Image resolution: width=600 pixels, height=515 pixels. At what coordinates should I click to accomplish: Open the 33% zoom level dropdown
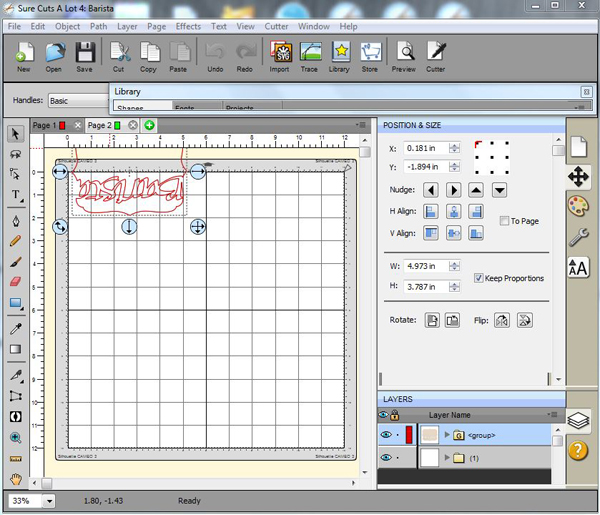49,500
